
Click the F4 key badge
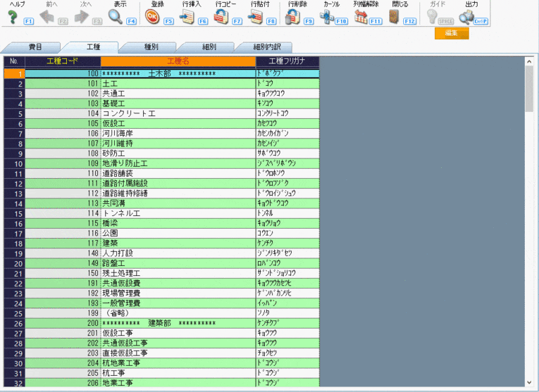(x=131, y=22)
